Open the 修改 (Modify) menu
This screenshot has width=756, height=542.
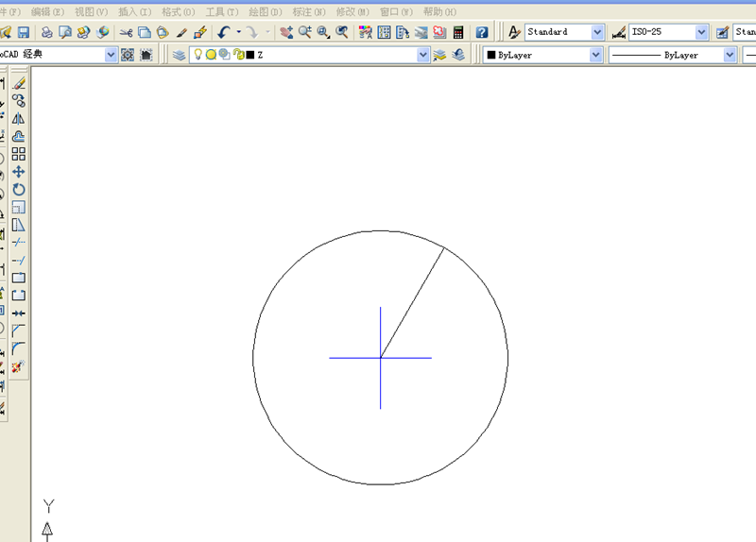[352, 11]
